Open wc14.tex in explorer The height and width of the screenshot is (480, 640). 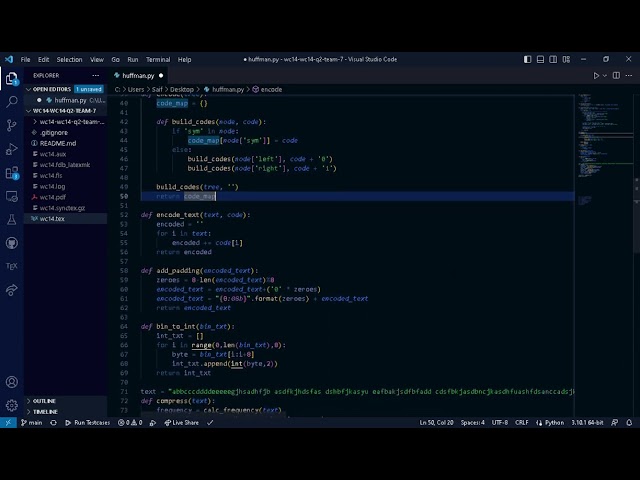65,219
